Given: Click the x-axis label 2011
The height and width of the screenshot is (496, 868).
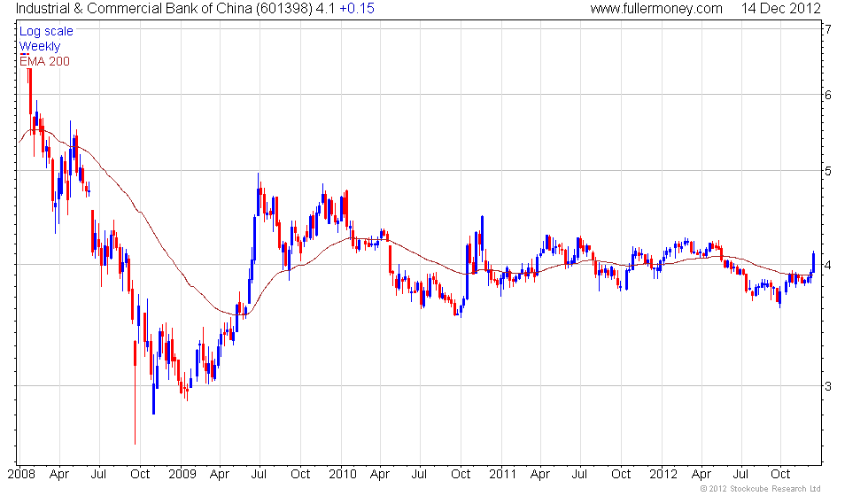Looking at the screenshot, I should (x=503, y=475).
